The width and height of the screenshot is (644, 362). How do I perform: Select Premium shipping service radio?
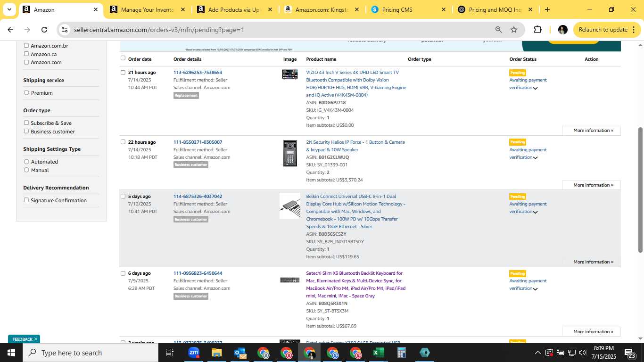tap(26, 92)
